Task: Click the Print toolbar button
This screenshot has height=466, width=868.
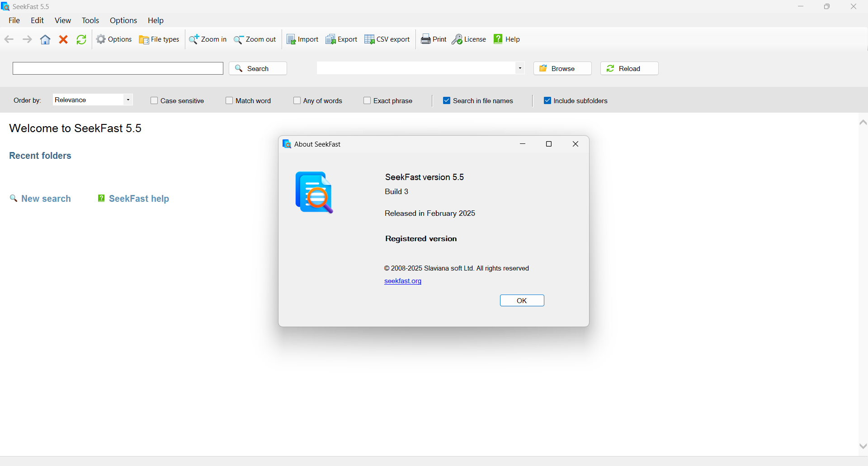Action: pos(434,39)
